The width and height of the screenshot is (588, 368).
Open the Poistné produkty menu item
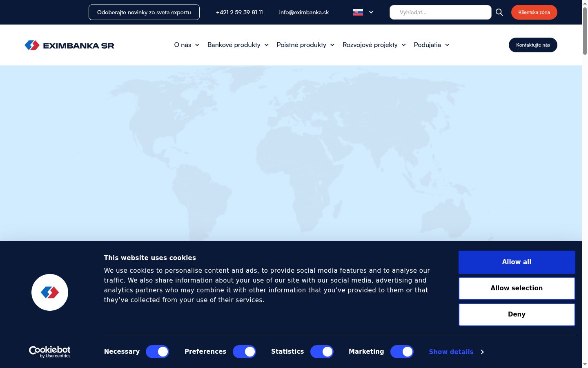[x=301, y=45]
